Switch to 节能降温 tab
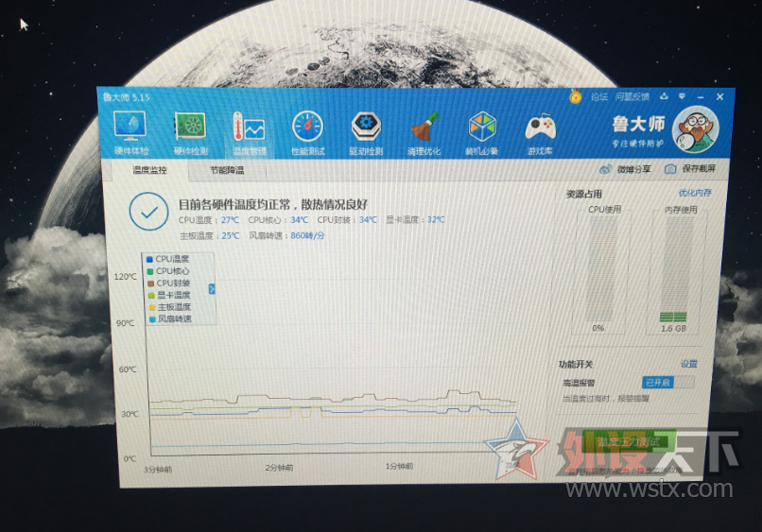 pyautogui.click(x=227, y=170)
